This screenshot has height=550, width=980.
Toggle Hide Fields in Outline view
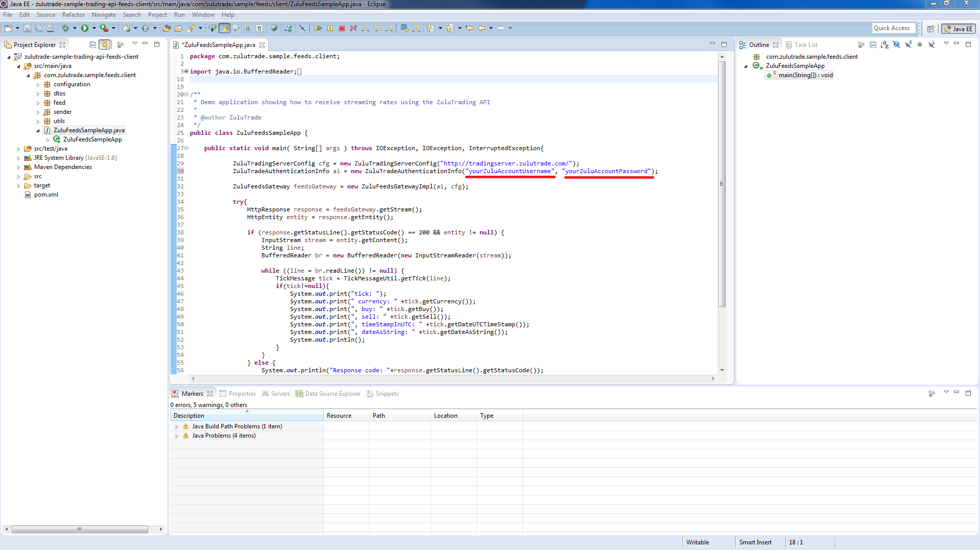896,45
